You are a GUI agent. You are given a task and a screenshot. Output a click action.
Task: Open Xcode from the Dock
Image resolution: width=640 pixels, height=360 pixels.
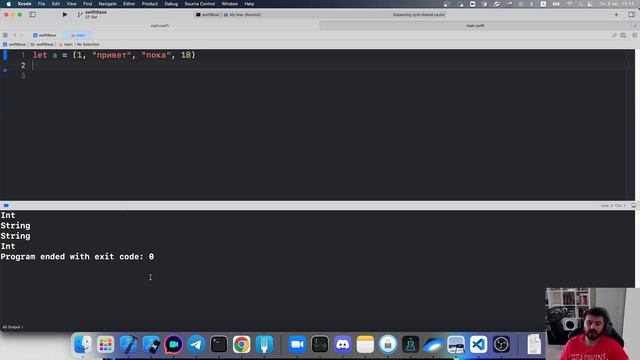click(x=128, y=344)
